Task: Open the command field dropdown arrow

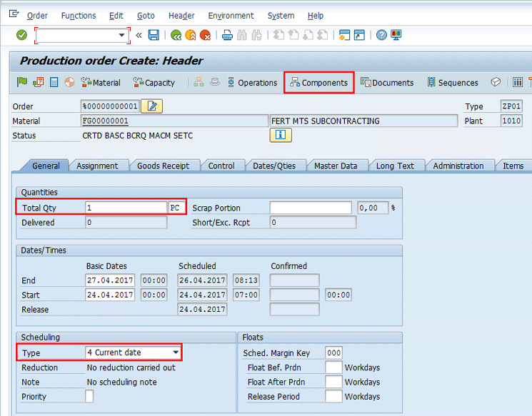Action: 121,35
